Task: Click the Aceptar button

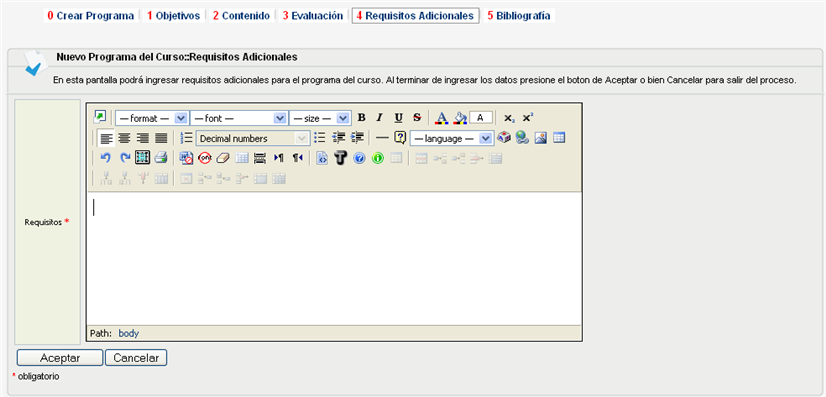Action: point(60,358)
